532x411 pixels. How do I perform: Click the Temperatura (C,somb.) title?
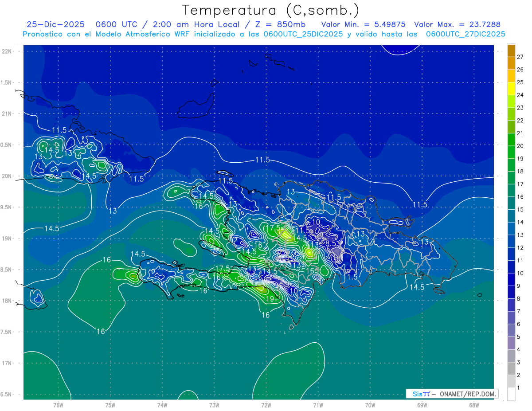(x=271, y=10)
